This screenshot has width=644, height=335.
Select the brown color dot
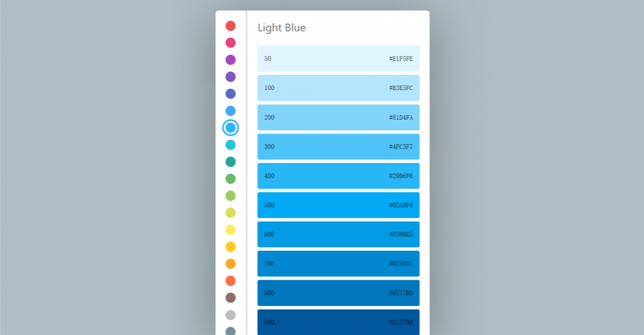click(x=230, y=298)
